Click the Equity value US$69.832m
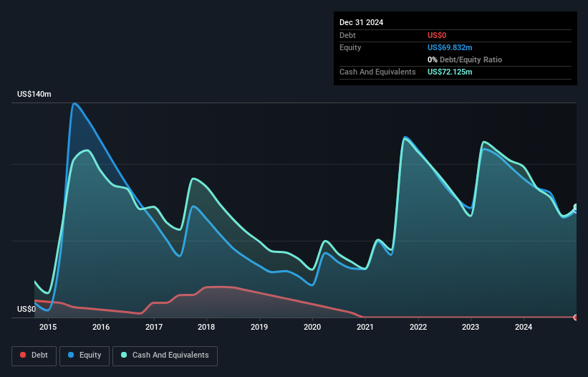588x377 pixels. 450,47
